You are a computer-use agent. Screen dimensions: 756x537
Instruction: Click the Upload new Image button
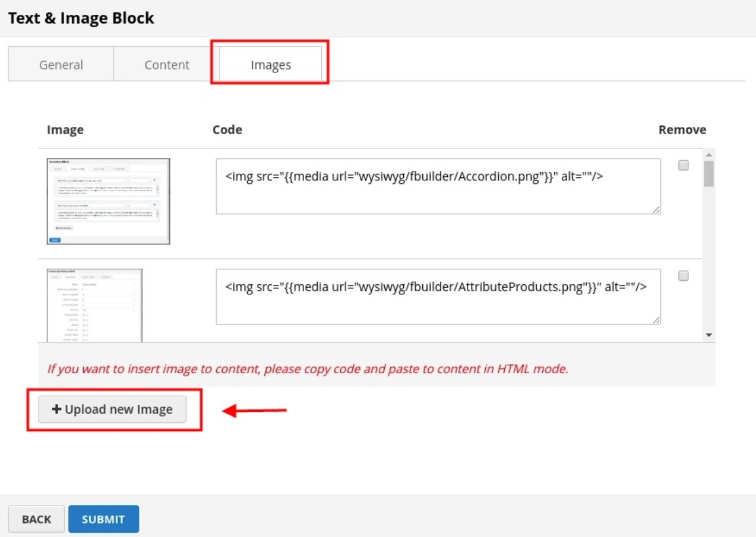(x=112, y=409)
